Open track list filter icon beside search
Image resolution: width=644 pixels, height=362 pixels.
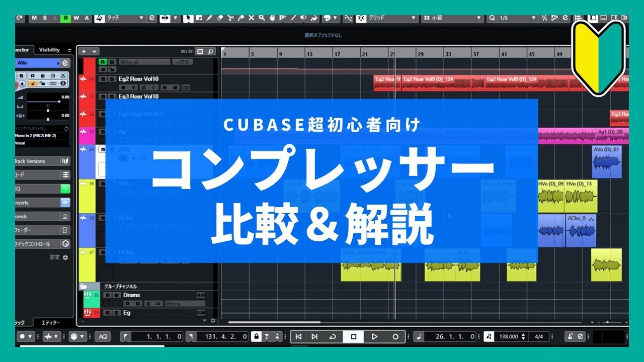pos(200,51)
